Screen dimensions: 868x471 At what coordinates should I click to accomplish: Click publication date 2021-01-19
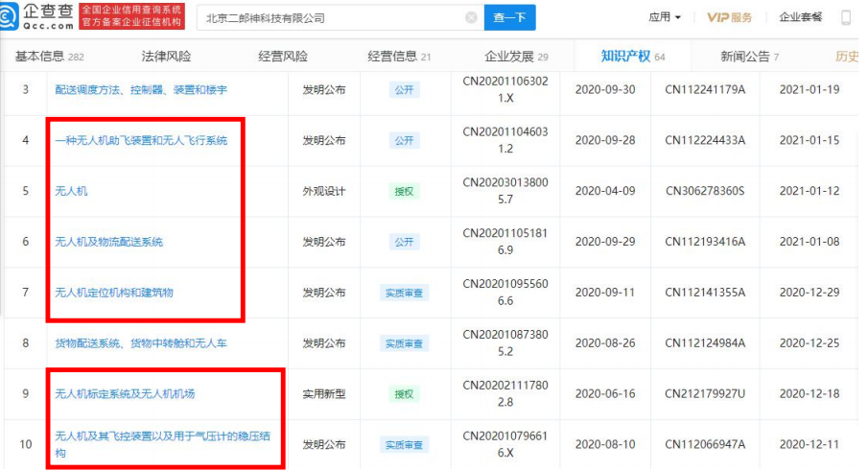[x=809, y=89]
